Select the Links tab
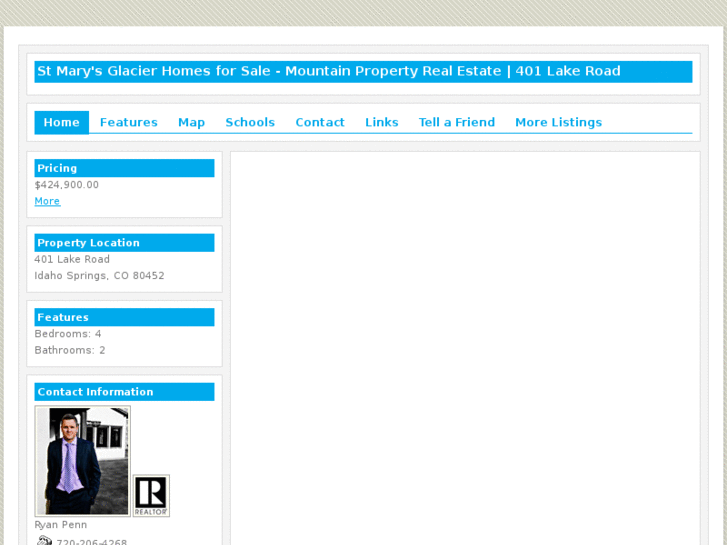This screenshot has height=545, width=727. pos(382,122)
